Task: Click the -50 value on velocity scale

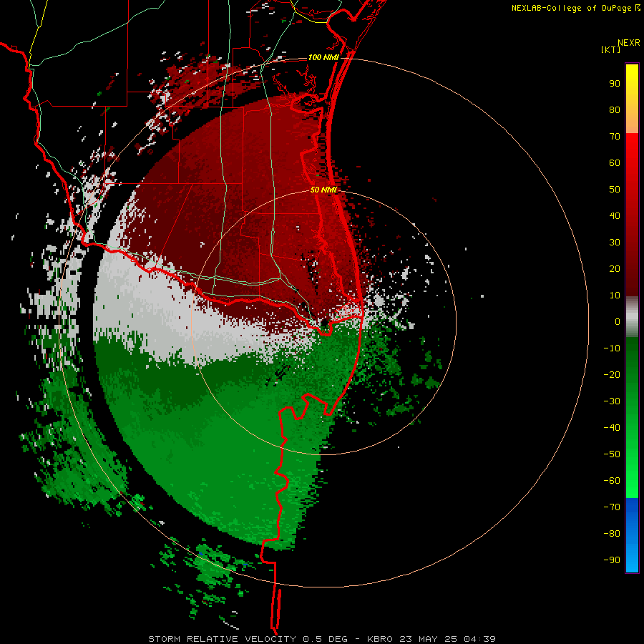Action: tap(612, 454)
